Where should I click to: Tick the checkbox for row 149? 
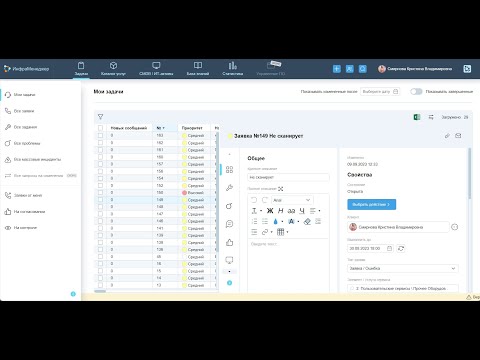click(x=100, y=200)
